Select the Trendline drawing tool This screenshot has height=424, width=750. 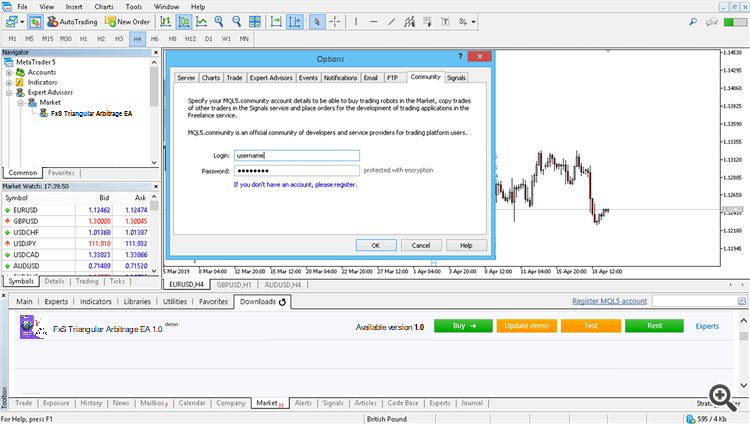[x=391, y=22]
